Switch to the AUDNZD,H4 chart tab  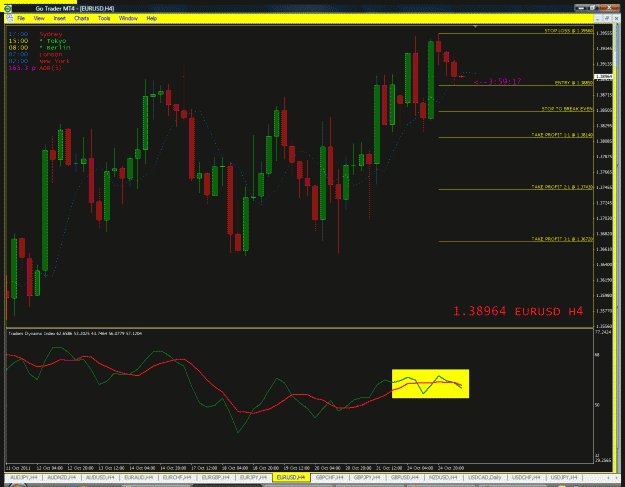pyautogui.click(x=61, y=477)
